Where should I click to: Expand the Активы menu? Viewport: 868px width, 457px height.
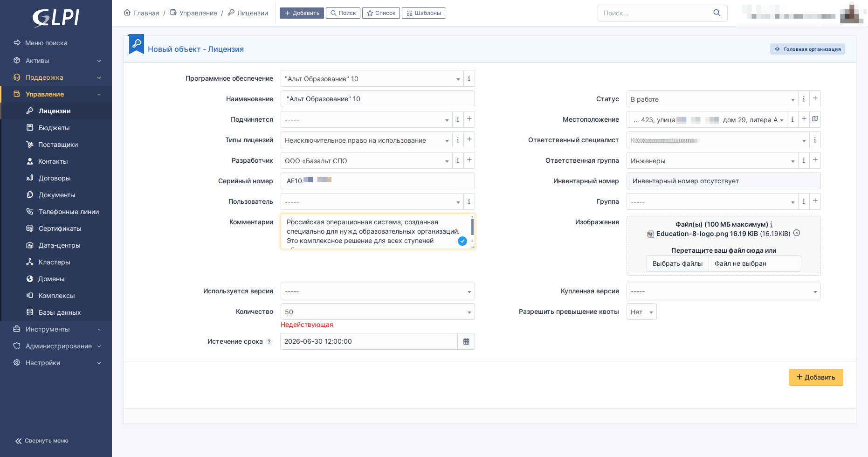[x=56, y=61]
